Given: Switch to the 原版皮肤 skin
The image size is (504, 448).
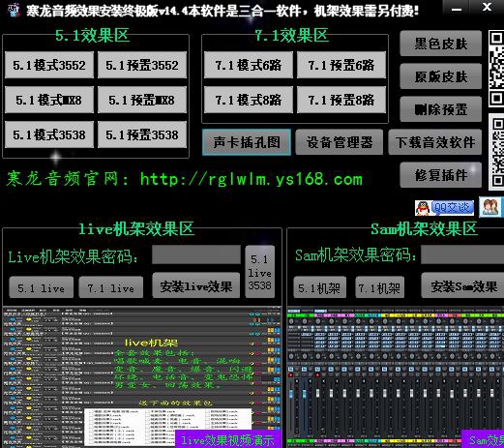Looking at the screenshot, I should click(x=441, y=76).
